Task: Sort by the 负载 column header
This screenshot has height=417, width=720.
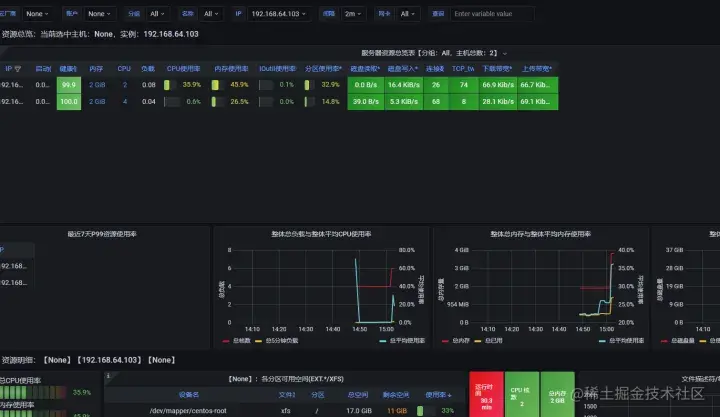Action: [147, 69]
